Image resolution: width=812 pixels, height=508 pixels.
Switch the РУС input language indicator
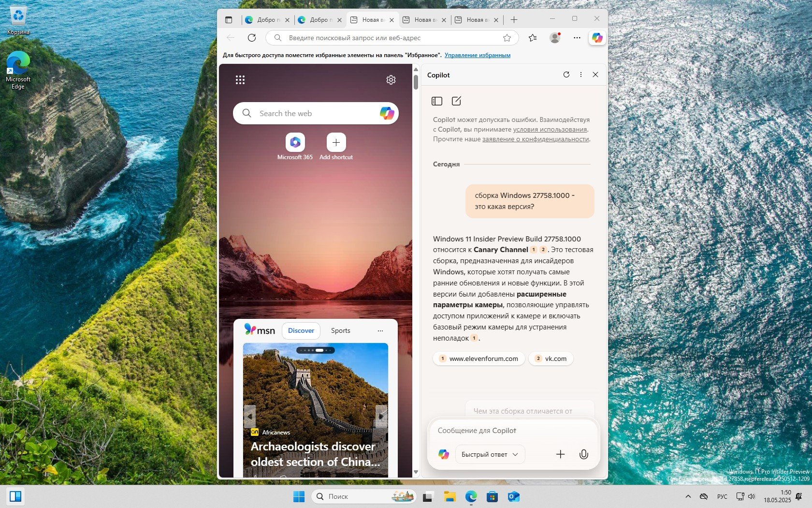(722, 496)
